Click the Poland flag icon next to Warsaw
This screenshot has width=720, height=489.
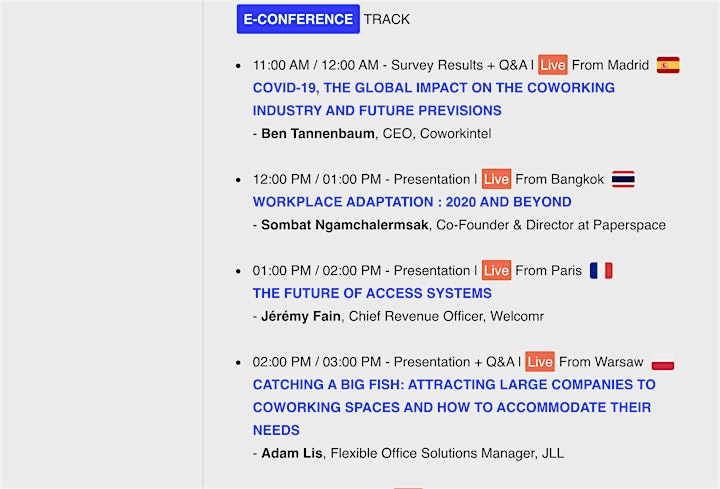coord(663,364)
